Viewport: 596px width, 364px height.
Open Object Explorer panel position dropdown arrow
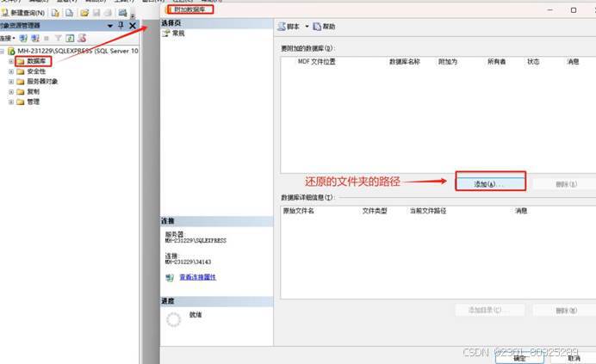coord(110,26)
